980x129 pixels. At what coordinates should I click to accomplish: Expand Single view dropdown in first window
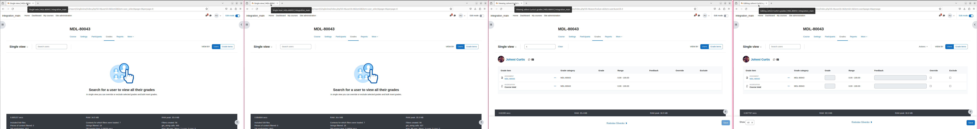19,47
